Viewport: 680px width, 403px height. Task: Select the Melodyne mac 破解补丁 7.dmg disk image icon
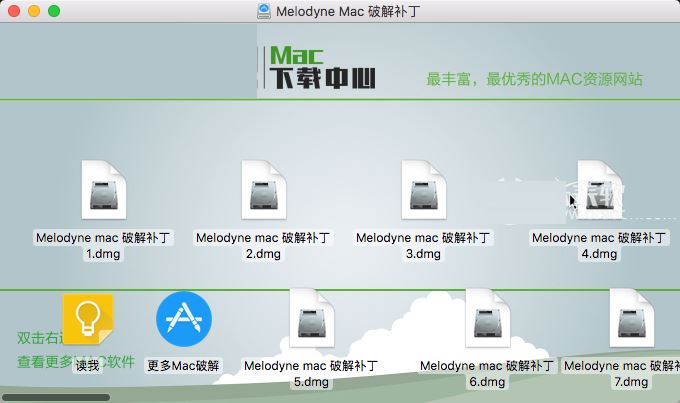point(632,318)
